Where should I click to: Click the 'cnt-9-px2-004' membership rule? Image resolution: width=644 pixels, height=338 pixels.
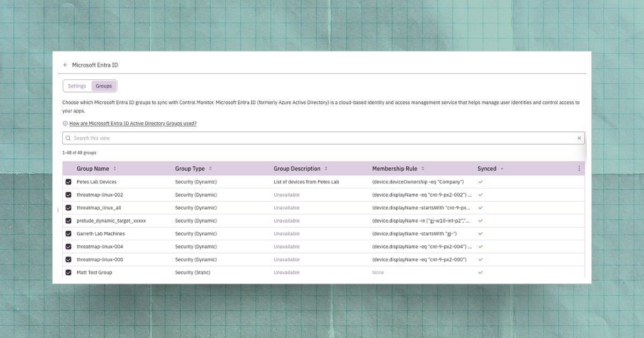422,246
